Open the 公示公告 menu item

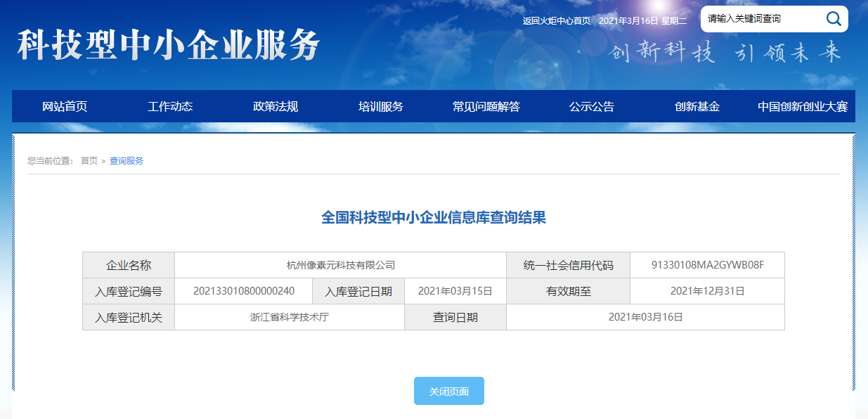(592, 107)
